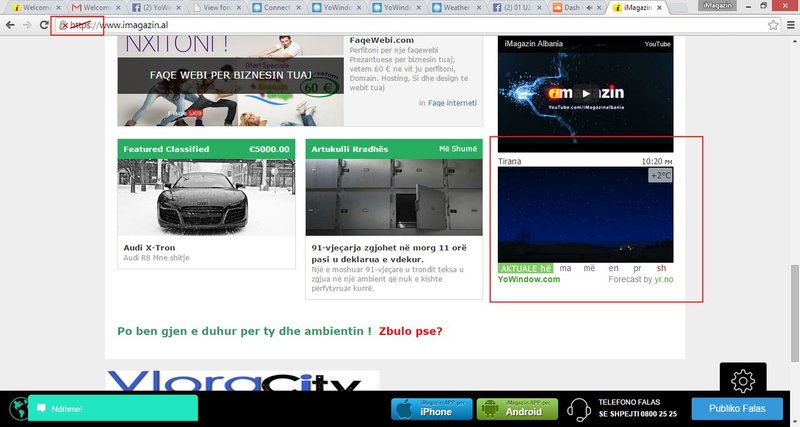Viewport: 800px width, 427px height.
Task: Open the Facebook (2) 01 U2 tab
Action: pyautogui.click(x=517, y=8)
